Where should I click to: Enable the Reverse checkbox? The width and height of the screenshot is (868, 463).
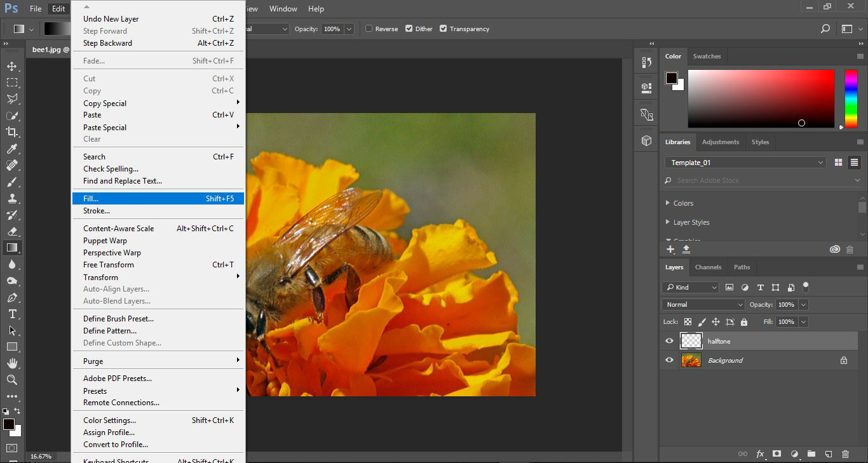click(369, 29)
